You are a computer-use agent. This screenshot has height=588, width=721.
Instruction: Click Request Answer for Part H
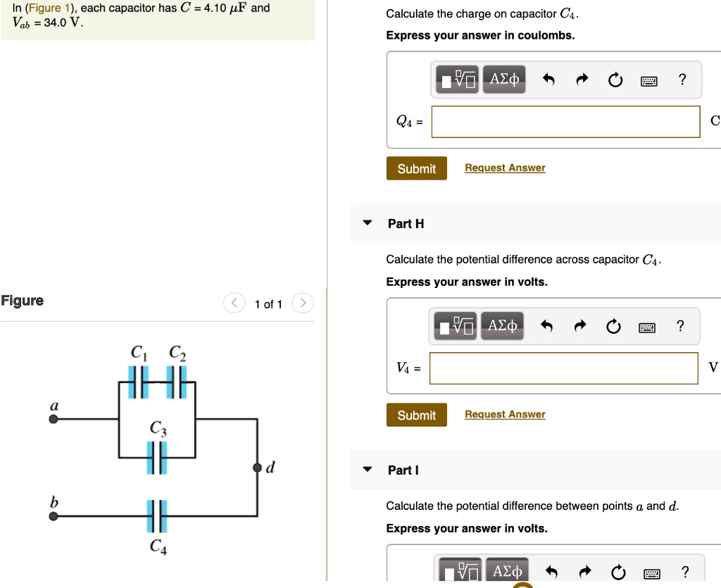pyautogui.click(x=505, y=414)
